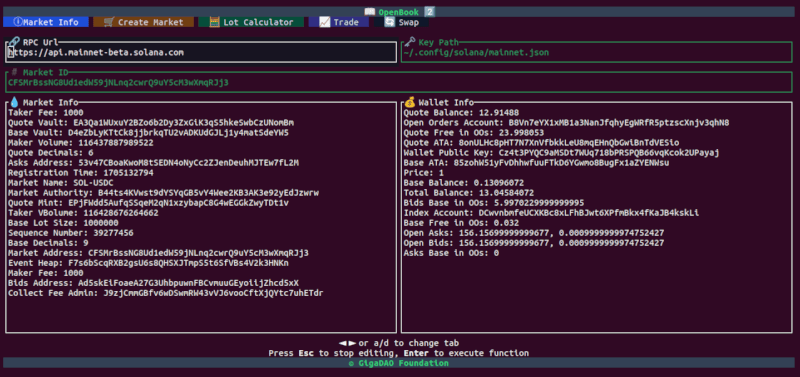Click the Open Asks values line
Image resolution: width=800 pixels, height=377 pixels.
pos(534,233)
